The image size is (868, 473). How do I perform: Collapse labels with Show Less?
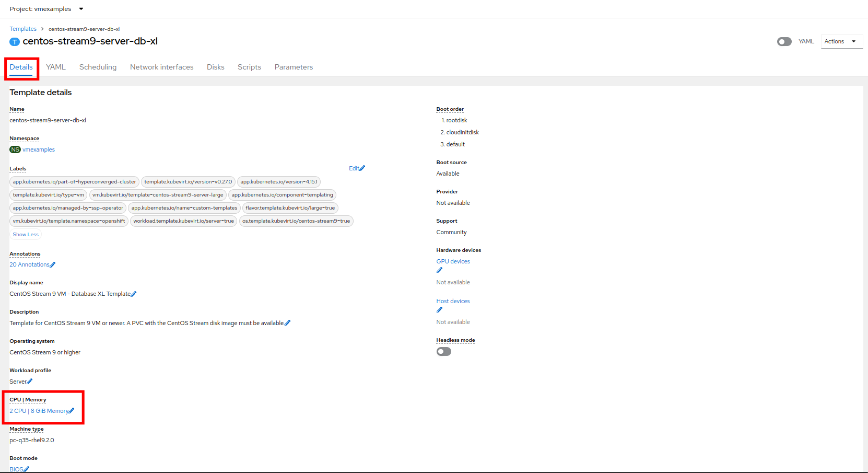(26, 235)
